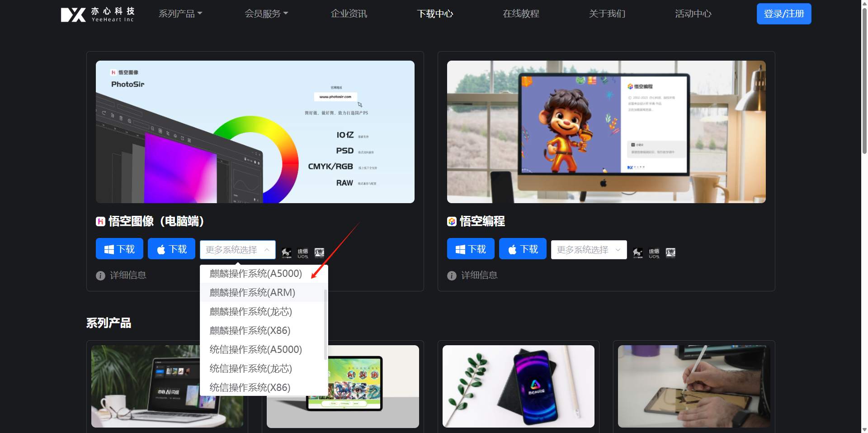
Task: Click the 悟空编程 banner image
Action: [606, 132]
